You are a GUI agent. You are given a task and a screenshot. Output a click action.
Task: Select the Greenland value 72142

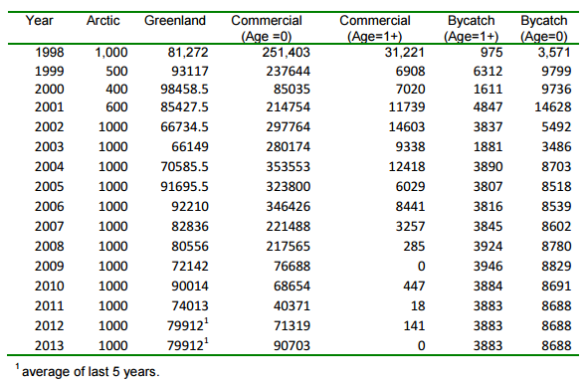(x=190, y=267)
